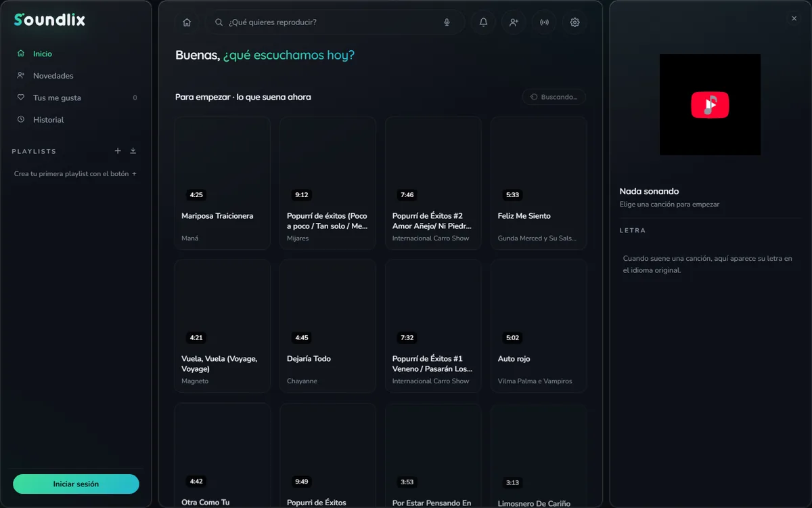Click the 7:46 duration badge
Image resolution: width=812 pixels, height=508 pixels.
pos(407,195)
